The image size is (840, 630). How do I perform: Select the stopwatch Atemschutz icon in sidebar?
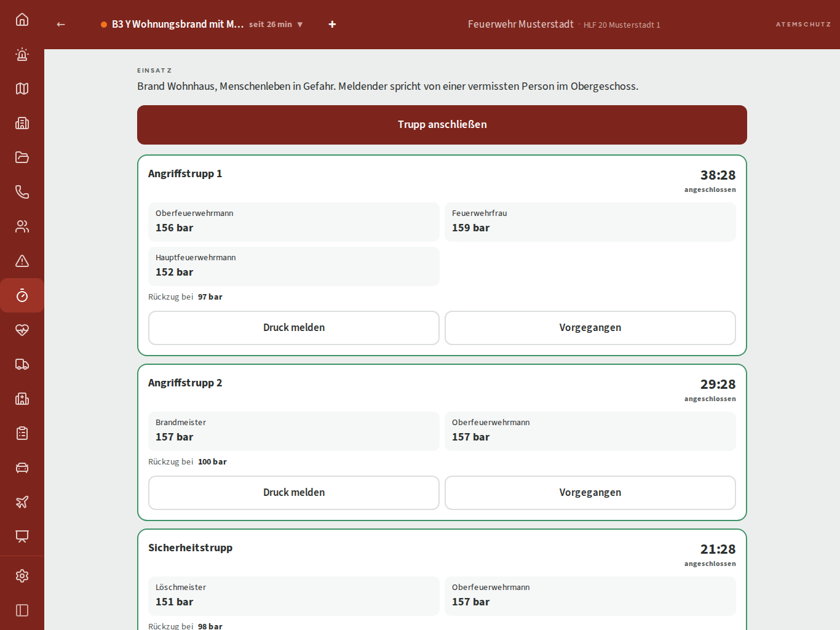22,295
